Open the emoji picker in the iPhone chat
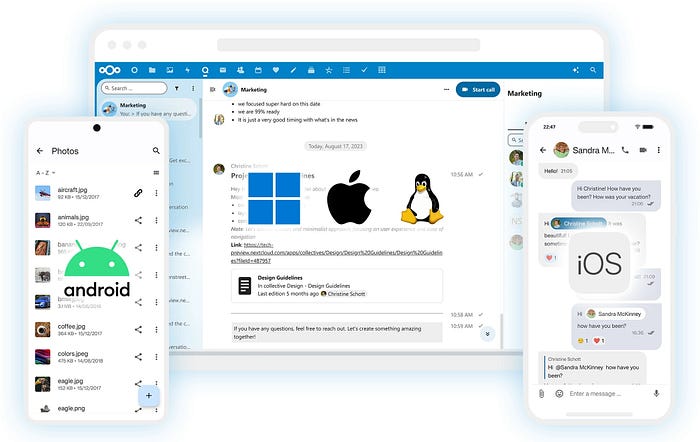Screen dimensions: 700x442 559,394
